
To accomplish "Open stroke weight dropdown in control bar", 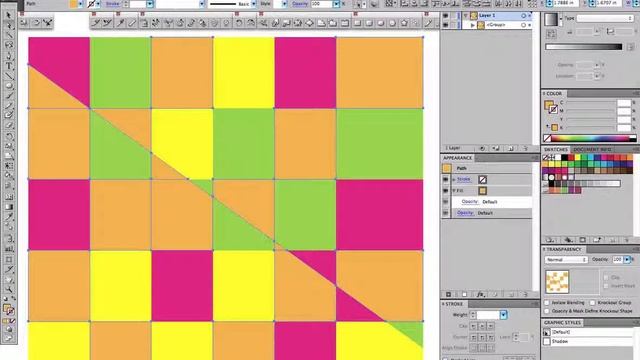I will (150, 4).
